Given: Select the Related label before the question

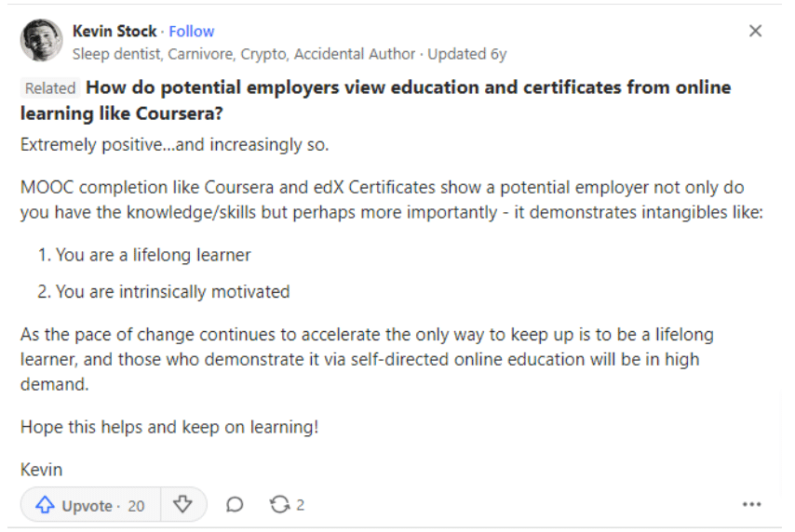Looking at the screenshot, I should 50,88.
